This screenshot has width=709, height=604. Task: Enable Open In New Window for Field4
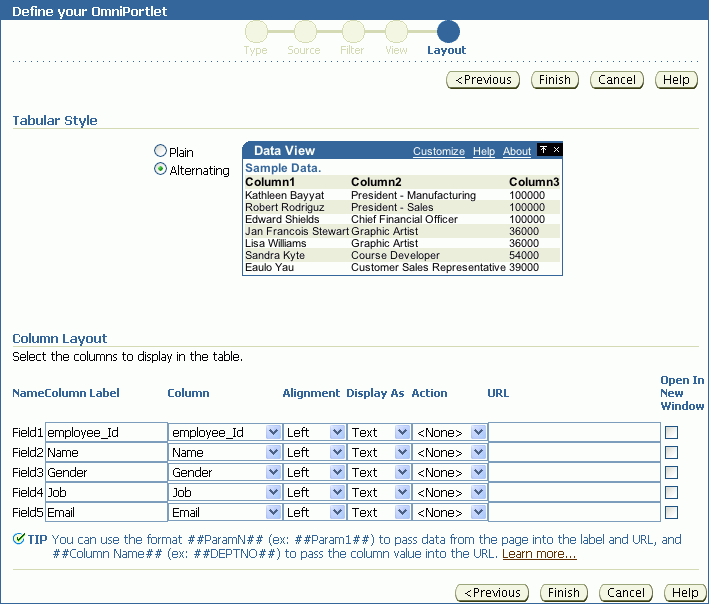(x=671, y=492)
